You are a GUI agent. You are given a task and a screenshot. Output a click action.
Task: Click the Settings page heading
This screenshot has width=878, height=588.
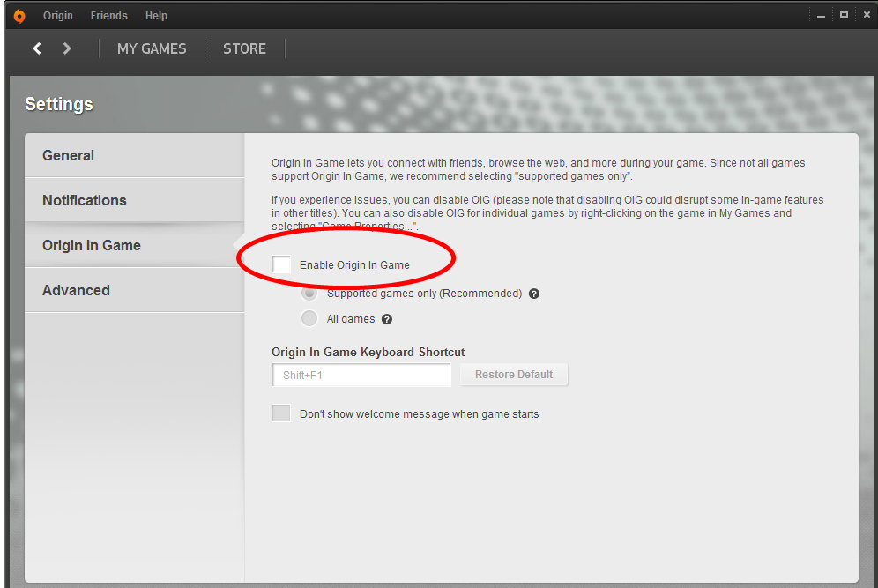[59, 104]
